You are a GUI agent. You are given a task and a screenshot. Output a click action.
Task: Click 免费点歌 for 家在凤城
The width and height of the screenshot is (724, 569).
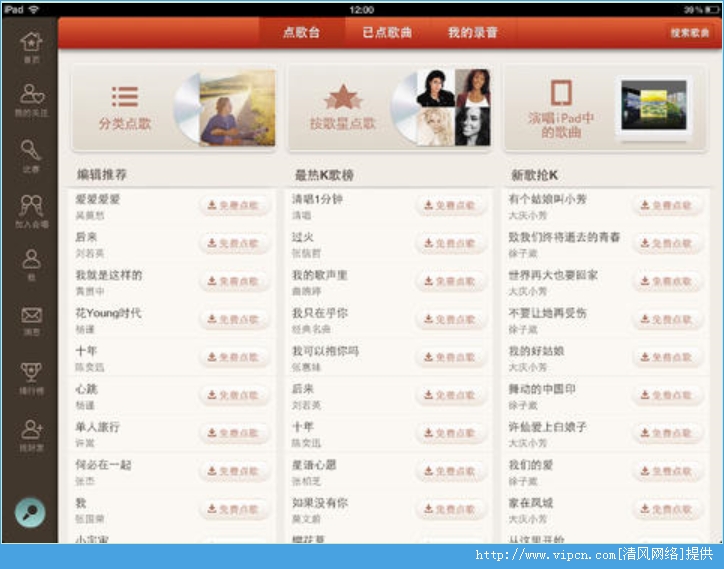tap(668, 509)
